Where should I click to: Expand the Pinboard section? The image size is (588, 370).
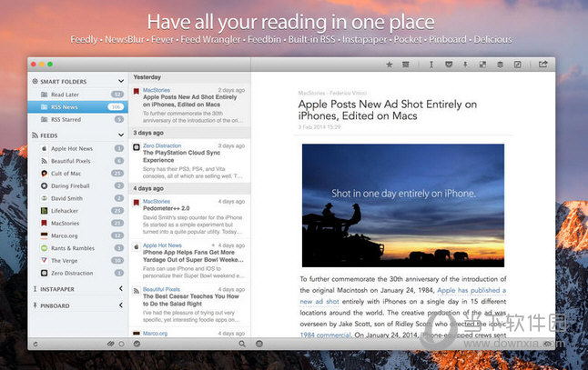click(x=121, y=305)
